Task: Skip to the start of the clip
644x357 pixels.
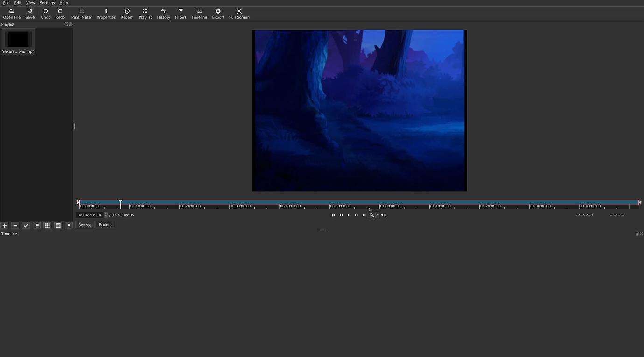Action: tap(333, 215)
